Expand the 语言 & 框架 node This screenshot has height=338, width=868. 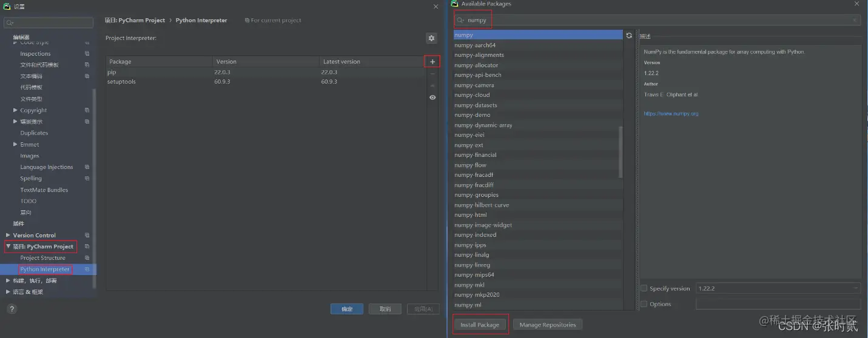tap(8, 292)
